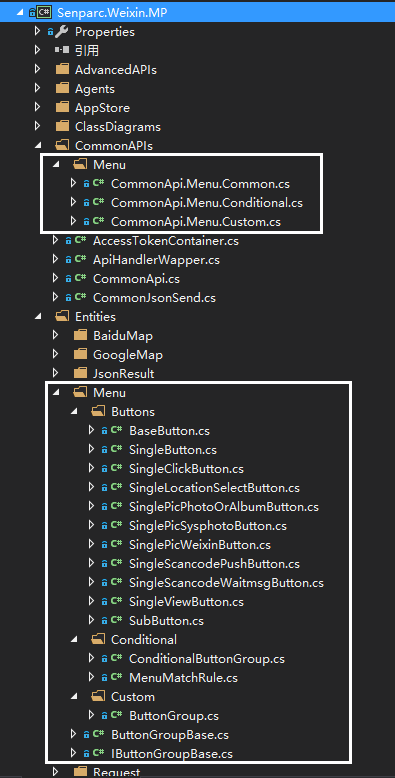
Task: Click the C# file icon of SingleViewButton.cs
Action: 117,601
